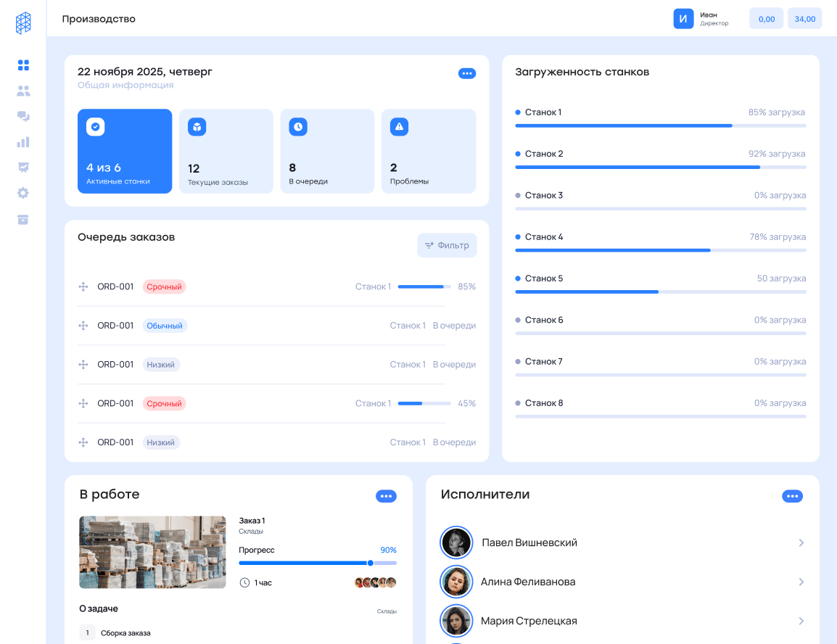Open the general info three-dot menu
This screenshot has height=644, width=837.
pos(467,73)
